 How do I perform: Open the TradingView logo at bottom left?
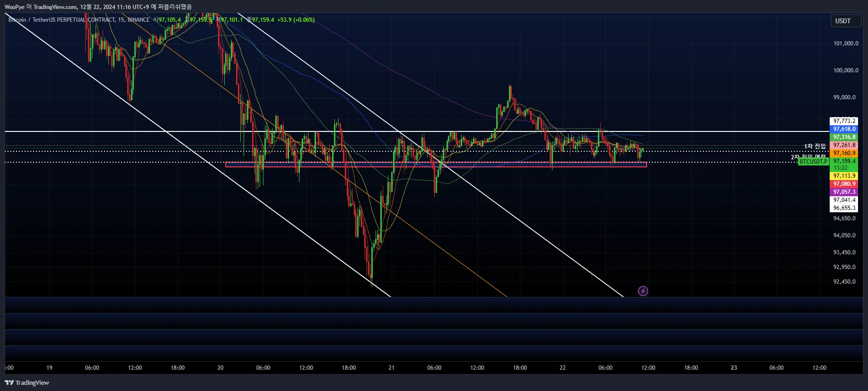(27, 382)
